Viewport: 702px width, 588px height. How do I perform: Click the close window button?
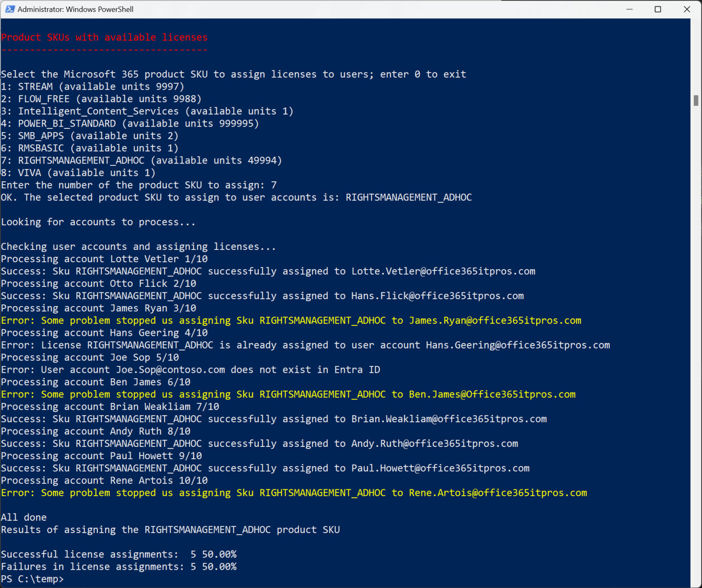pyautogui.click(x=687, y=9)
